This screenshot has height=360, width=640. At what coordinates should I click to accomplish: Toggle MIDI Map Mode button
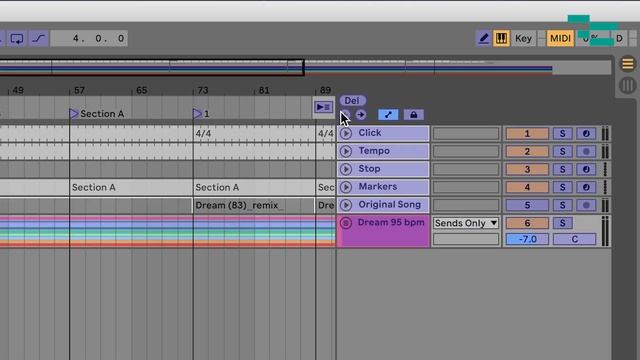click(x=560, y=38)
